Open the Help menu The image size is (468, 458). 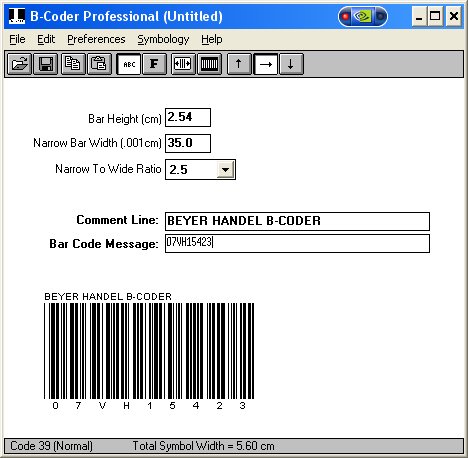click(x=212, y=39)
